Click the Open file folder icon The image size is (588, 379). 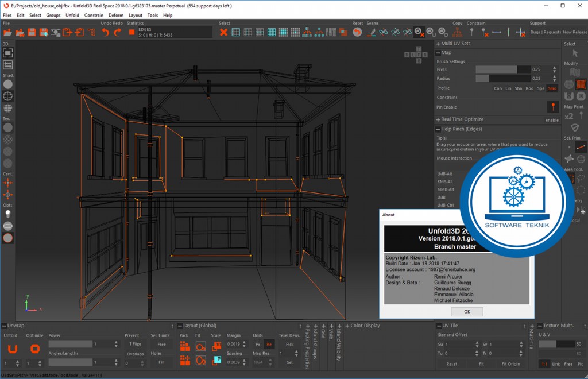click(x=7, y=33)
